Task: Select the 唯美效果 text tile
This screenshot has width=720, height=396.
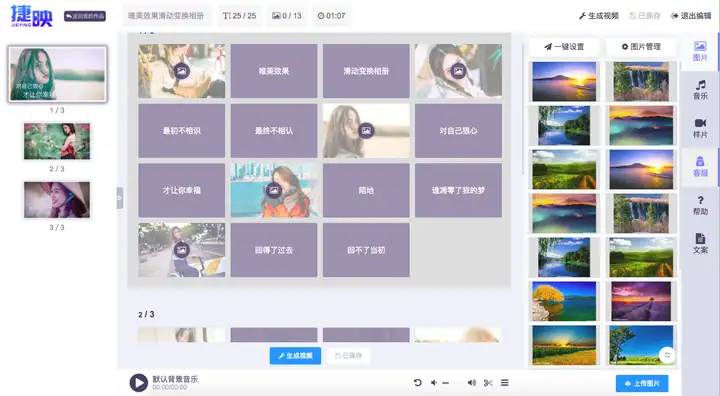Action: [274, 71]
